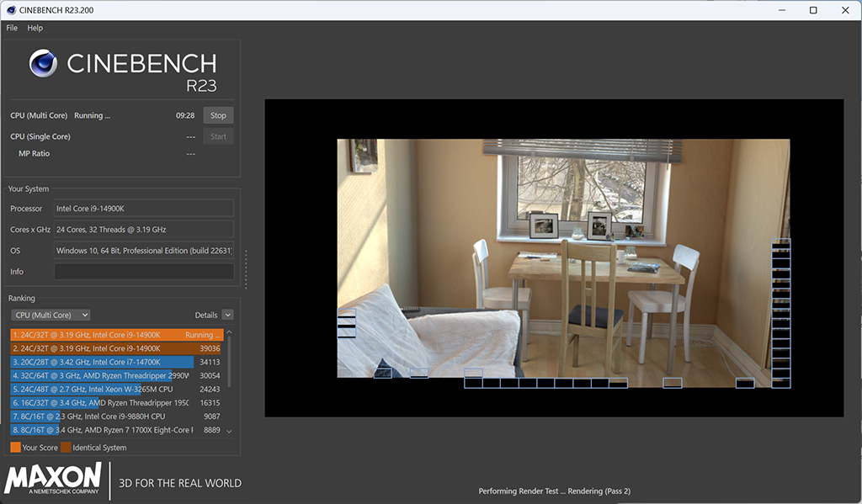Click the Cinebench sphere logo in left panel
The width and height of the screenshot is (862, 504).
[x=44, y=63]
